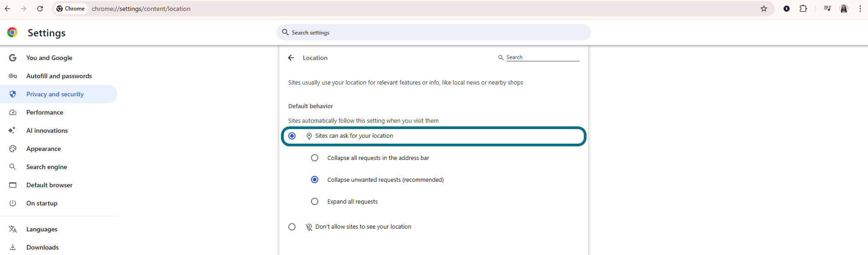Click the shield icon for Privacy
Image resolution: width=868 pixels, height=255 pixels.
pyautogui.click(x=13, y=94)
